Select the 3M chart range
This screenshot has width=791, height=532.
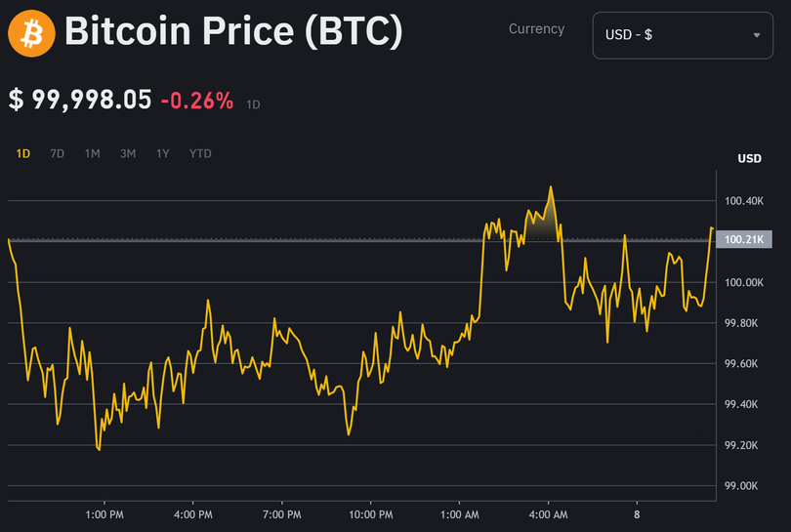pyautogui.click(x=128, y=153)
